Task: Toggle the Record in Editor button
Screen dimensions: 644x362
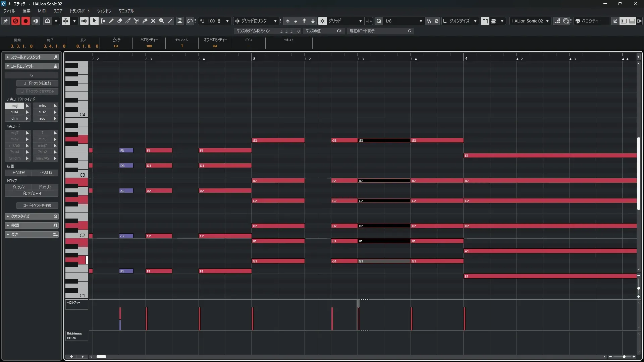Action: pos(25,21)
